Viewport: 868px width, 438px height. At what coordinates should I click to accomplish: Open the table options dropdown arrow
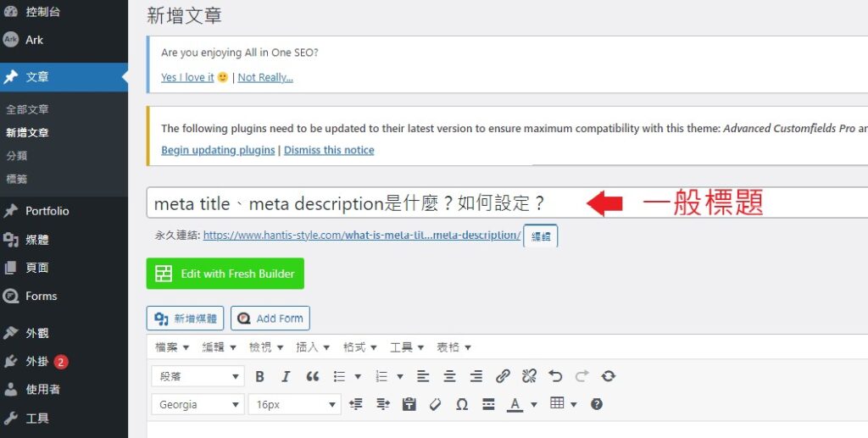[x=574, y=404]
